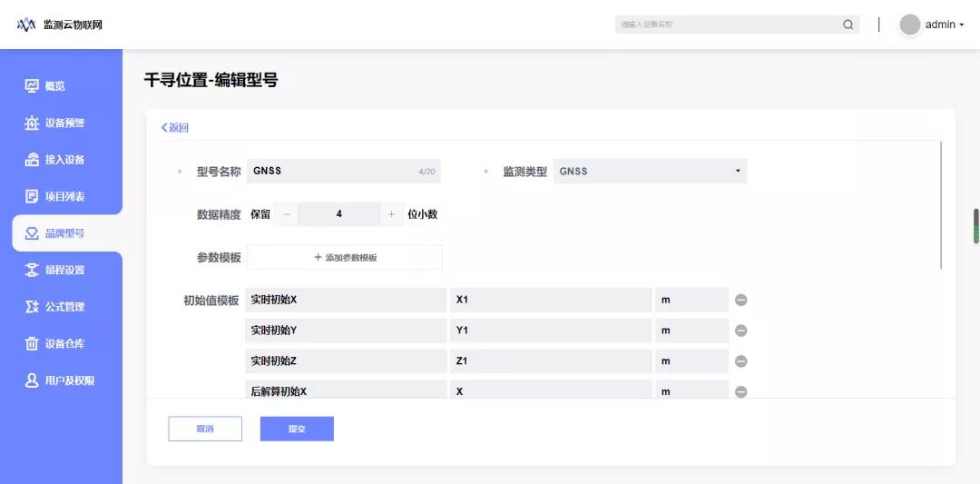Open 接入设备 in the sidebar
Viewport: 980px width, 484px height.
click(55, 160)
